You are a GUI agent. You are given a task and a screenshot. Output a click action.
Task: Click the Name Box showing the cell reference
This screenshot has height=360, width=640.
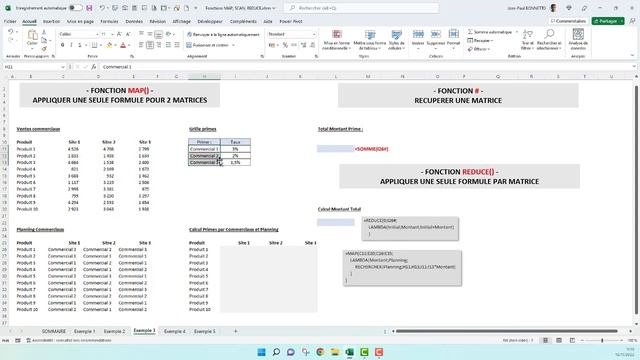[x=34, y=67]
